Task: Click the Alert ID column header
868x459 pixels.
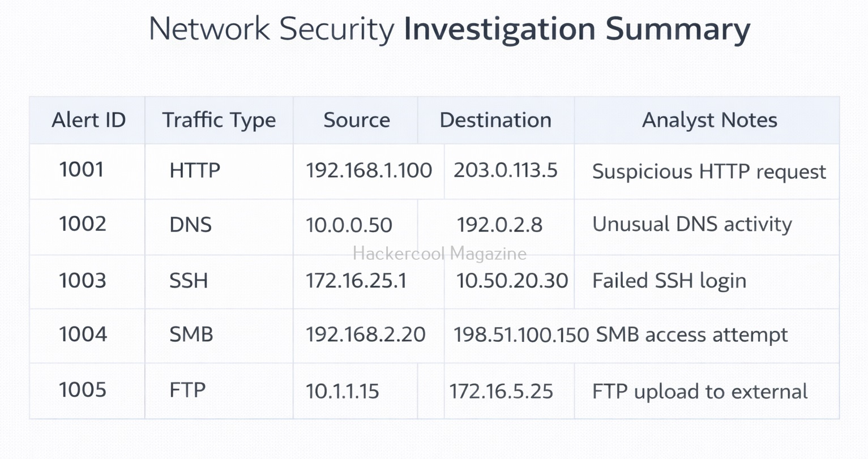Action: (x=88, y=120)
